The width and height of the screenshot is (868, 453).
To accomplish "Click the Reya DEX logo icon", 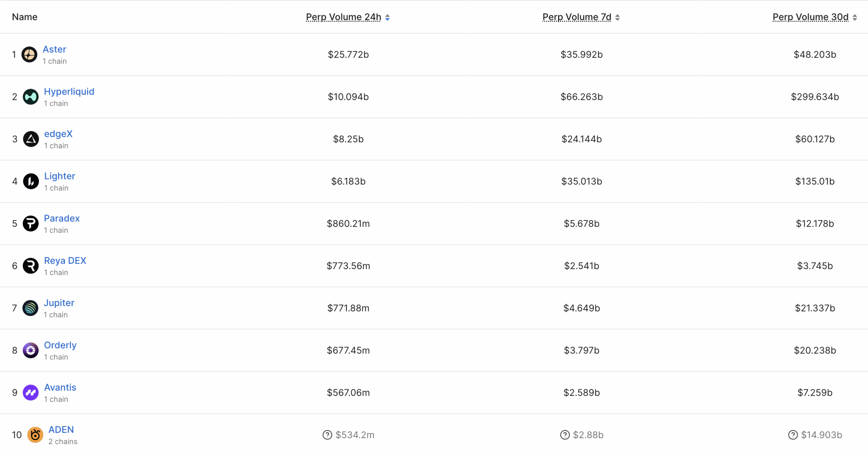I will click(x=31, y=266).
